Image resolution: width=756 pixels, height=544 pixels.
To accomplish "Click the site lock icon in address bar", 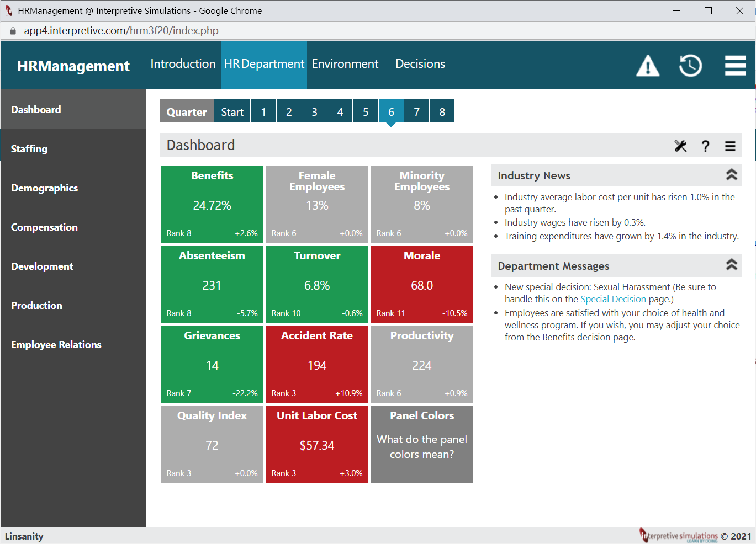I will click(x=13, y=31).
